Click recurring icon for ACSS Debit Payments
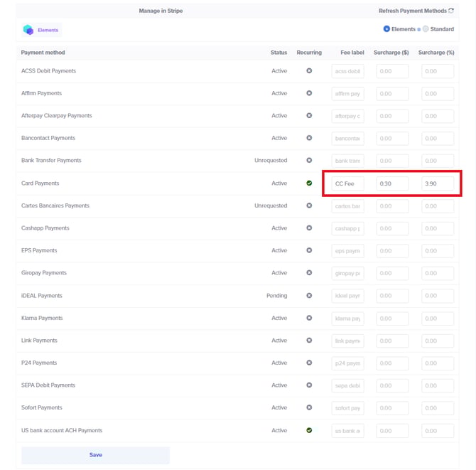The width and height of the screenshot is (476, 470). click(x=309, y=71)
